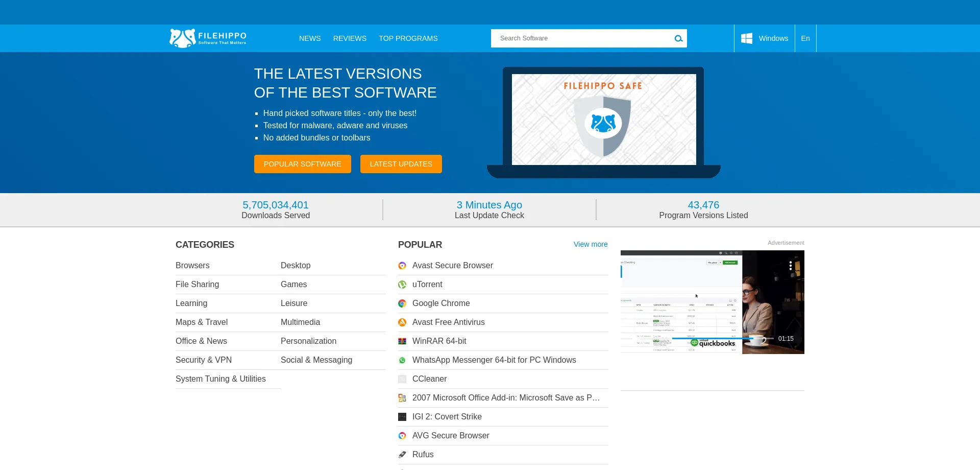Click the IGI 2: Covert Strike icon
This screenshot has height=470, width=980.
(402, 417)
